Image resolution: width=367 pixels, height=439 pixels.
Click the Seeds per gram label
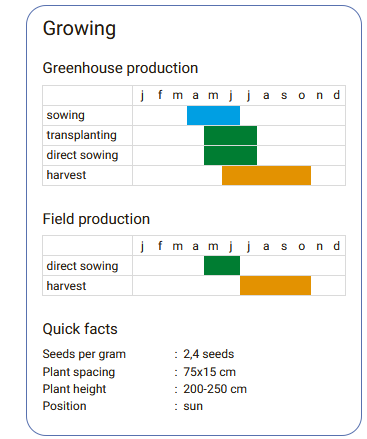[84, 354]
